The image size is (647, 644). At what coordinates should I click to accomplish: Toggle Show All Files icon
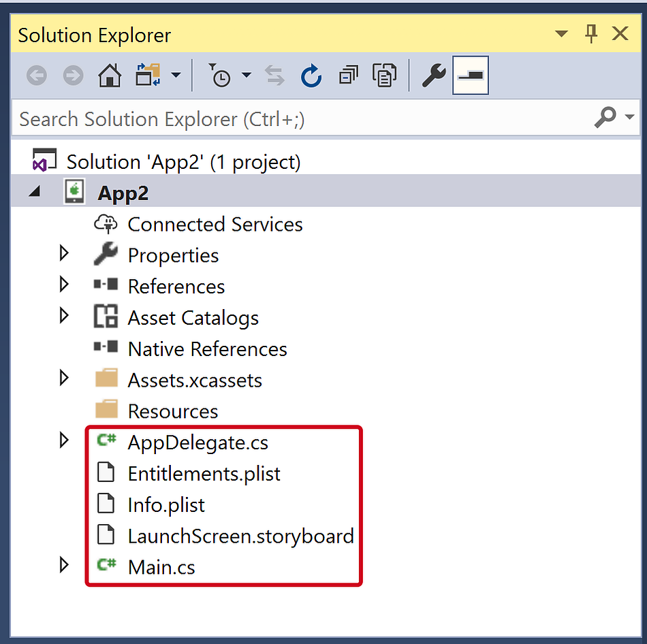pos(384,76)
